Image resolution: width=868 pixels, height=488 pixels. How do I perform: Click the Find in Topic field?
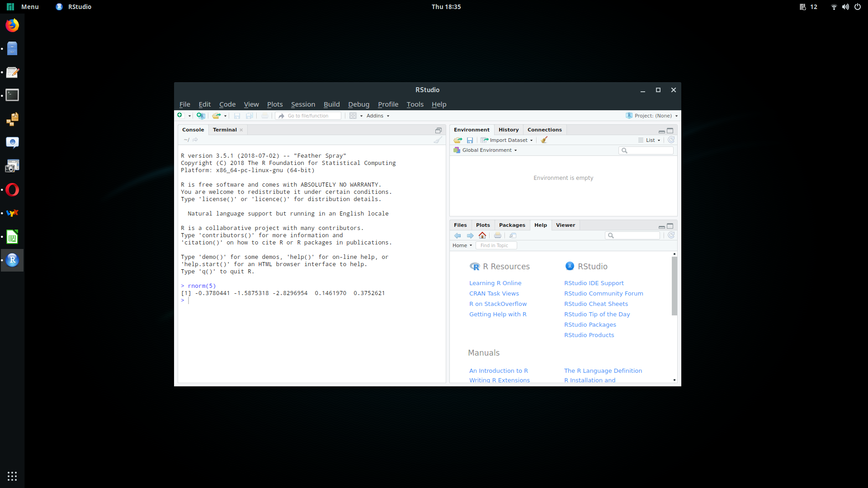[496, 245]
